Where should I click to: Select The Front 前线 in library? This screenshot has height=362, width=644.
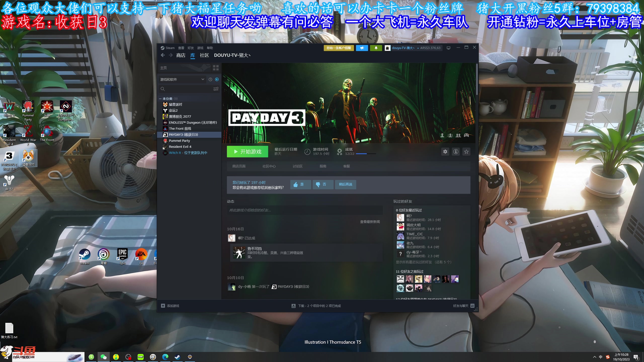pyautogui.click(x=189, y=129)
